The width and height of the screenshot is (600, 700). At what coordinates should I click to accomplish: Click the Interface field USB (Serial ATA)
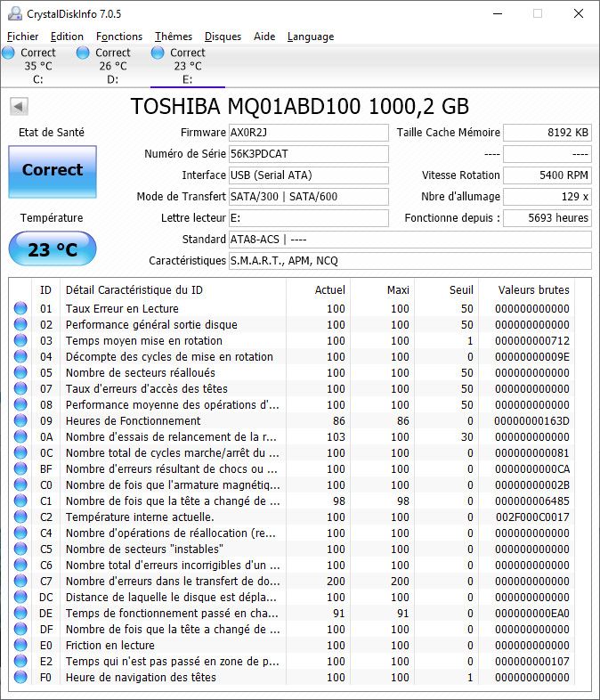[309, 175]
